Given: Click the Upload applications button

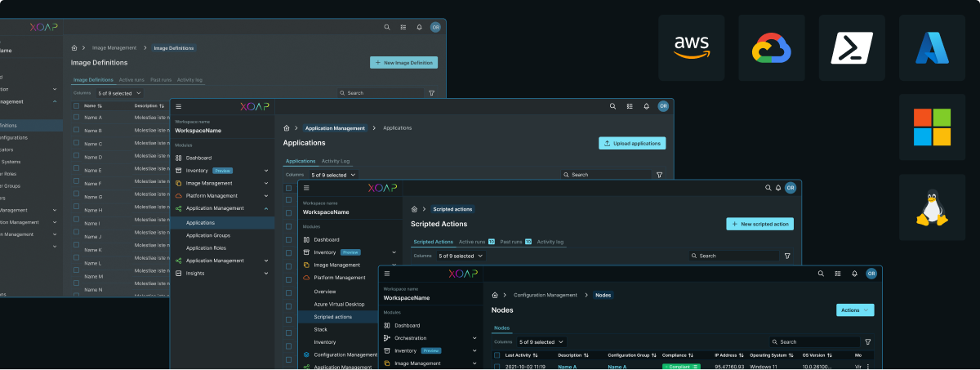Looking at the screenshot, I should tap(631, 143).
